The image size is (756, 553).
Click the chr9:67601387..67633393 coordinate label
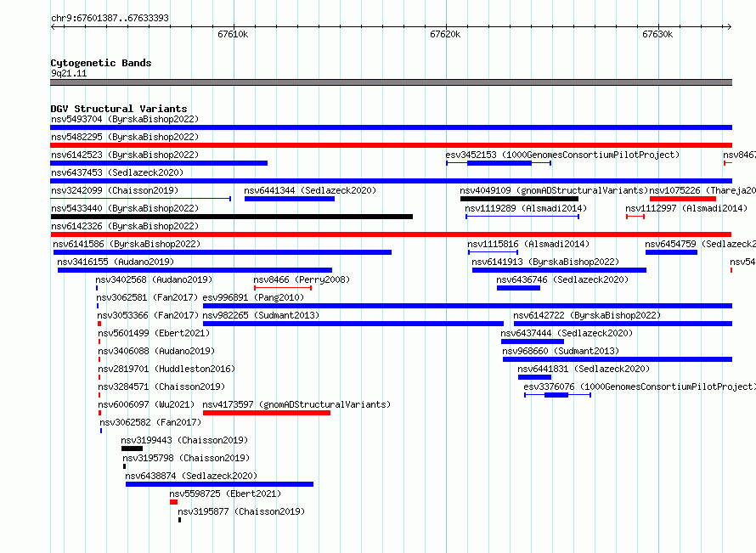tap(110, 18)
